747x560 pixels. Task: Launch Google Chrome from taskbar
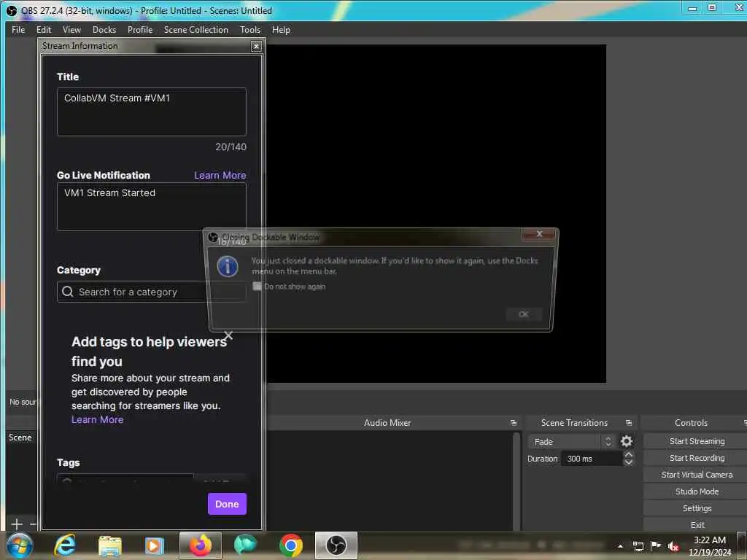(x=290, y=545)
